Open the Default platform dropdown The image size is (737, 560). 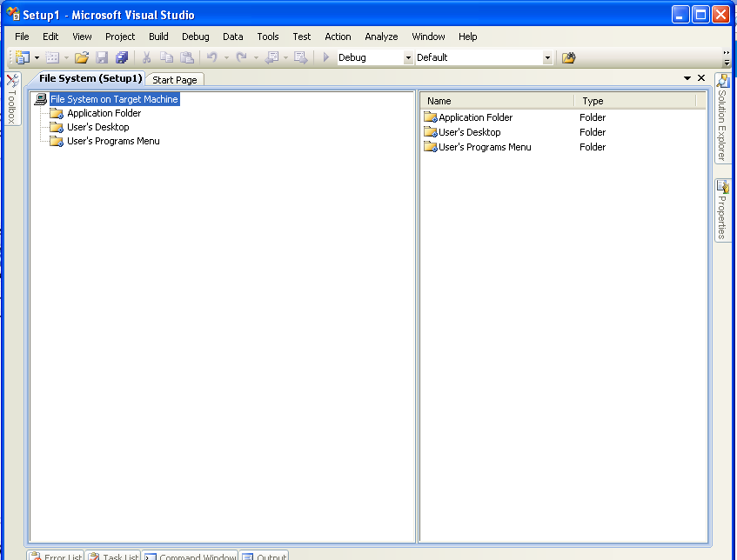[546, 57]
